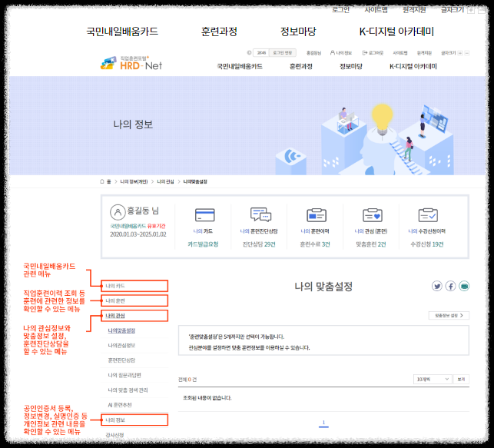
Task: Click 로그아웃 in the top utility bar
Action: (376, 52)
